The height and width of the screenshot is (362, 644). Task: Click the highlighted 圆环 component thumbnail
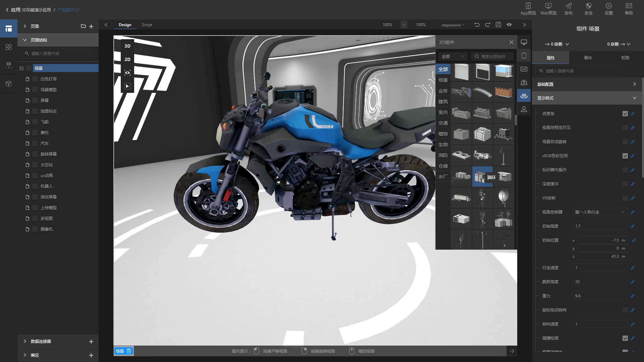coord(482,176)
